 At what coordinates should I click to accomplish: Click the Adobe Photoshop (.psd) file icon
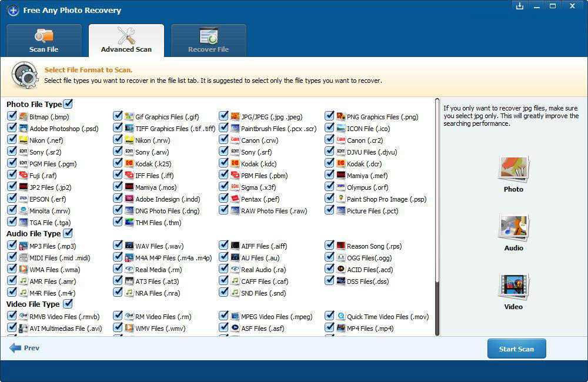(24, 128)
